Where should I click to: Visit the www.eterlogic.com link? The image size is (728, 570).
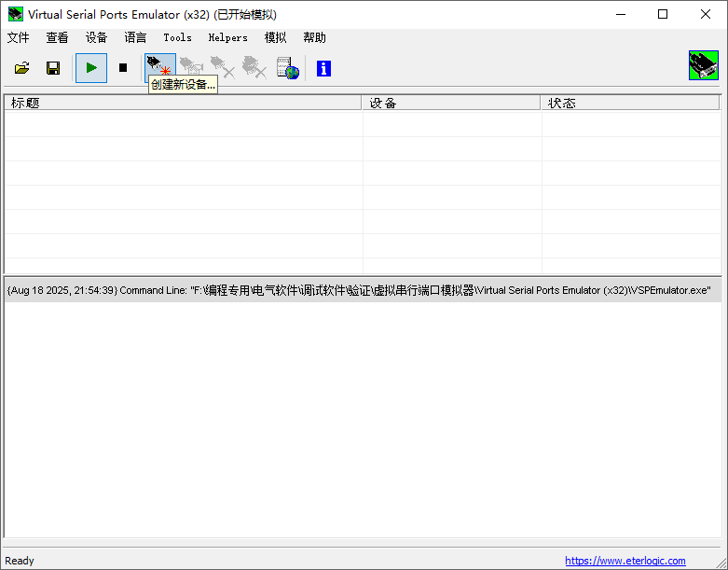pyautogui.click(x=625, y=561)
